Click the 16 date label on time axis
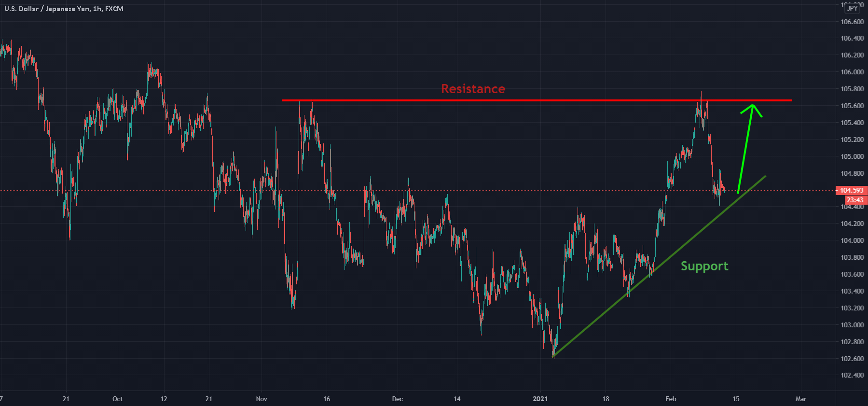Screen dimensions: 868x406 327,399
